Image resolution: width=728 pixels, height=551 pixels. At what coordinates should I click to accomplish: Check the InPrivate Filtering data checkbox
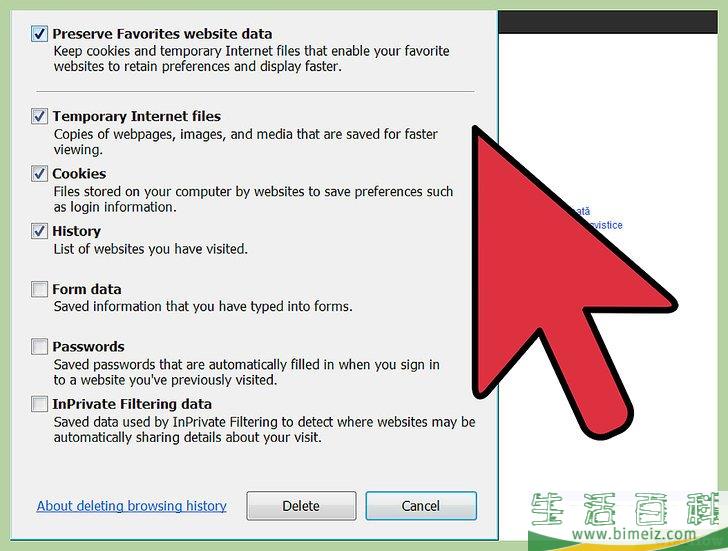coord(39,404)
